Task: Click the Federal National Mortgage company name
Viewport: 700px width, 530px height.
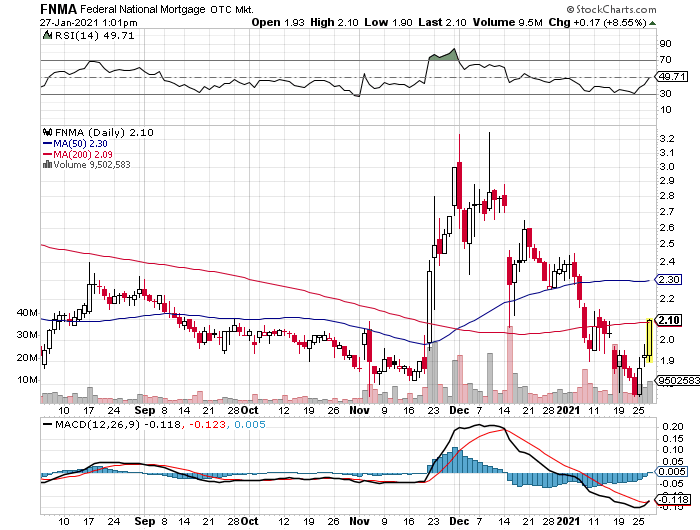Action: (143, 9)
